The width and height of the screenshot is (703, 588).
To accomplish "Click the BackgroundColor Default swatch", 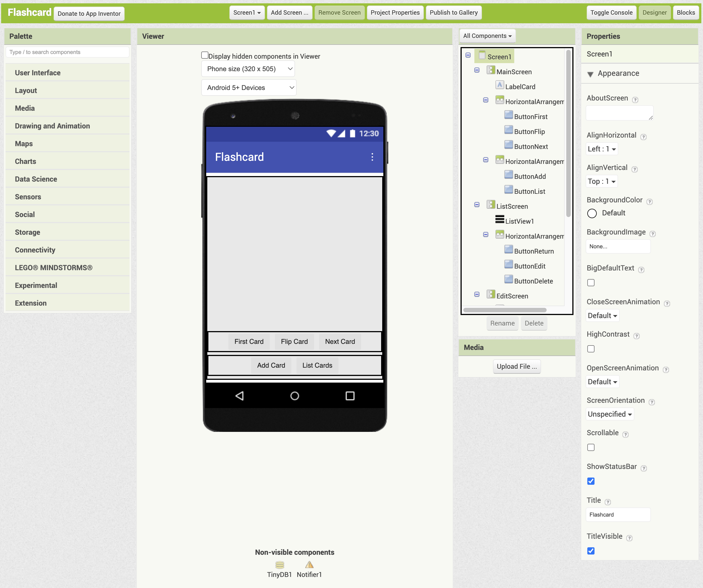I will click(x=592, y=213).
